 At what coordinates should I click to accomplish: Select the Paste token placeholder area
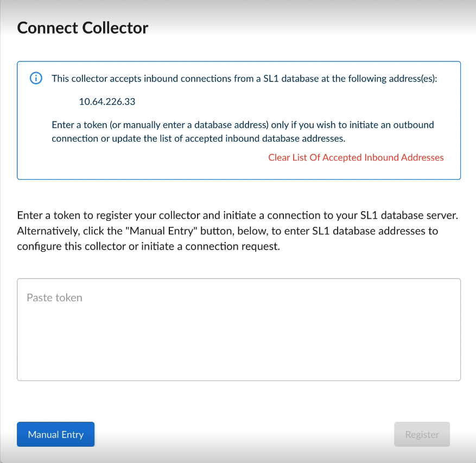(54, 297)
